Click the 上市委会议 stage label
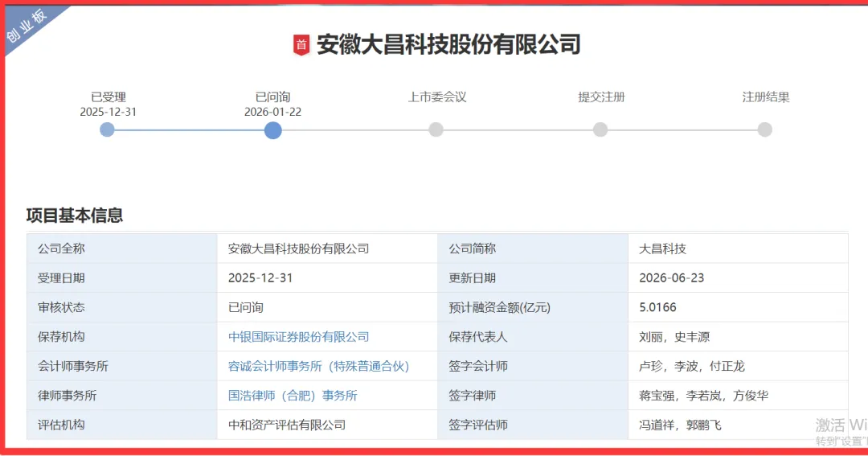The image size is (868, 456). pyautogui.click(x=437, y=97)
